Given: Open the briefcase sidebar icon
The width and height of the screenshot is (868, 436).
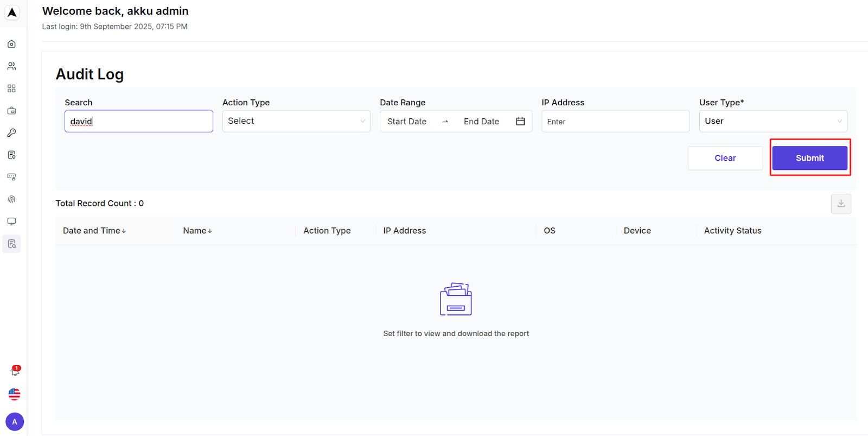Looking at the screenshot, I should (x=11, y=111).
